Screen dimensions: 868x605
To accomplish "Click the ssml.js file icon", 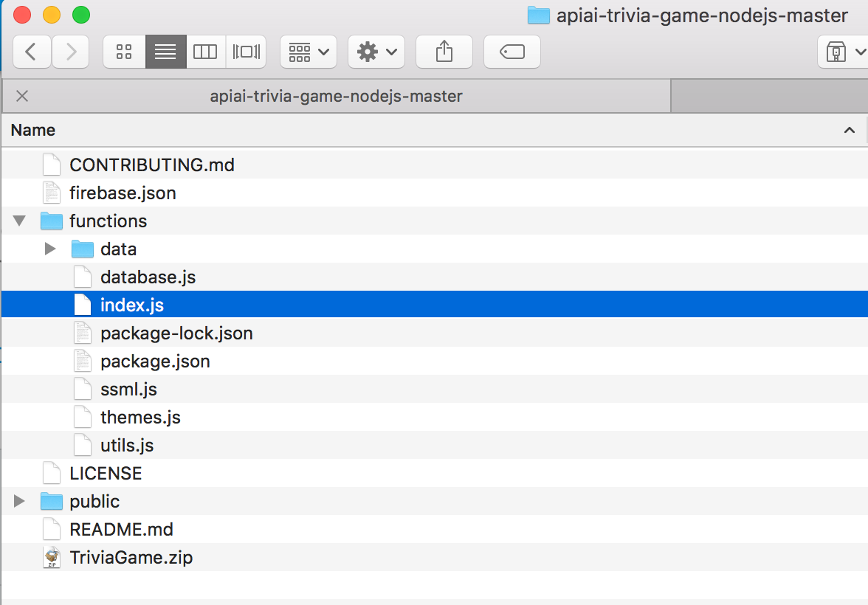I will pos(83,389).
